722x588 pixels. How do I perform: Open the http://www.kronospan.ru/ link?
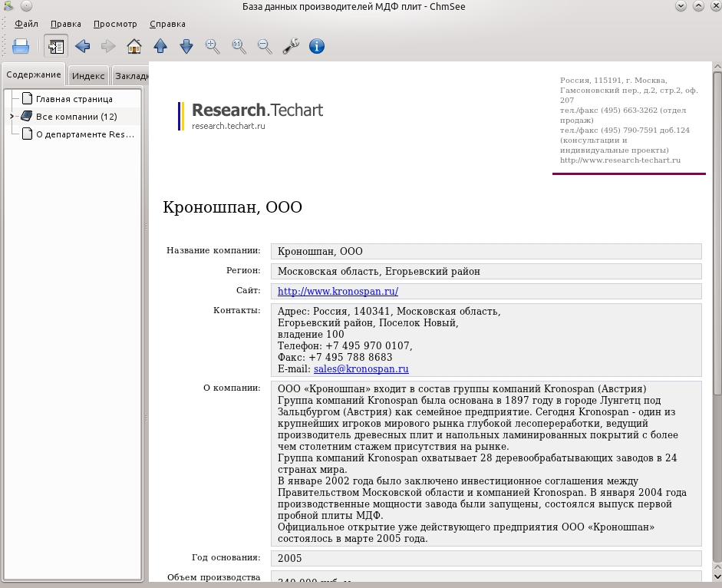point(338,291)
